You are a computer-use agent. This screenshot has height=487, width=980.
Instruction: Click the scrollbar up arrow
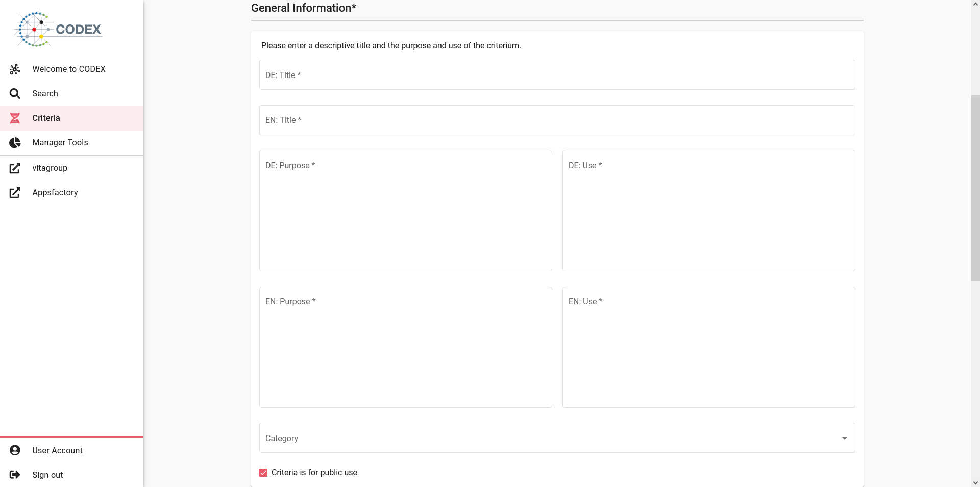pos(975,4)
